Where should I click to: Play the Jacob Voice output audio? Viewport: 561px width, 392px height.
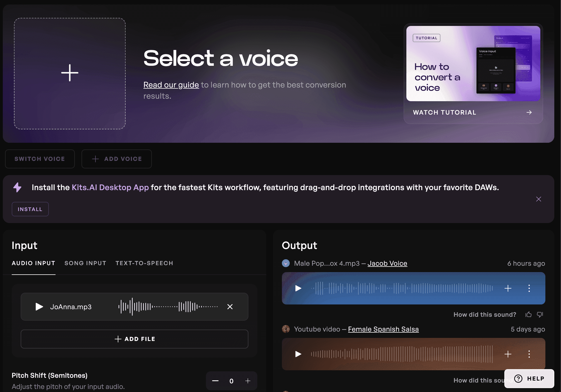[298, 288]
